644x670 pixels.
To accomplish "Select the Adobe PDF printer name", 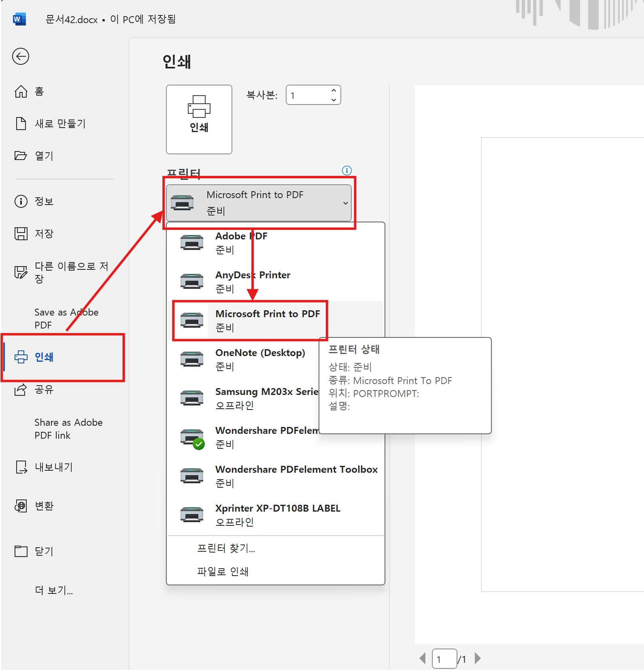I will coord(241,236).
